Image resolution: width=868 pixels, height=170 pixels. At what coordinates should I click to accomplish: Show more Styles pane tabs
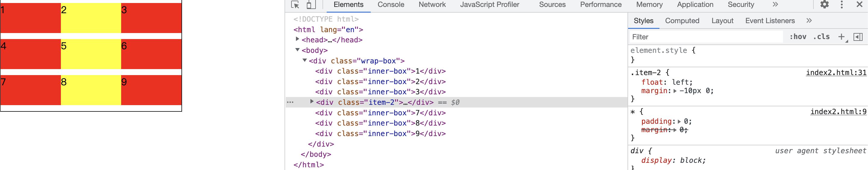[809, 21]
